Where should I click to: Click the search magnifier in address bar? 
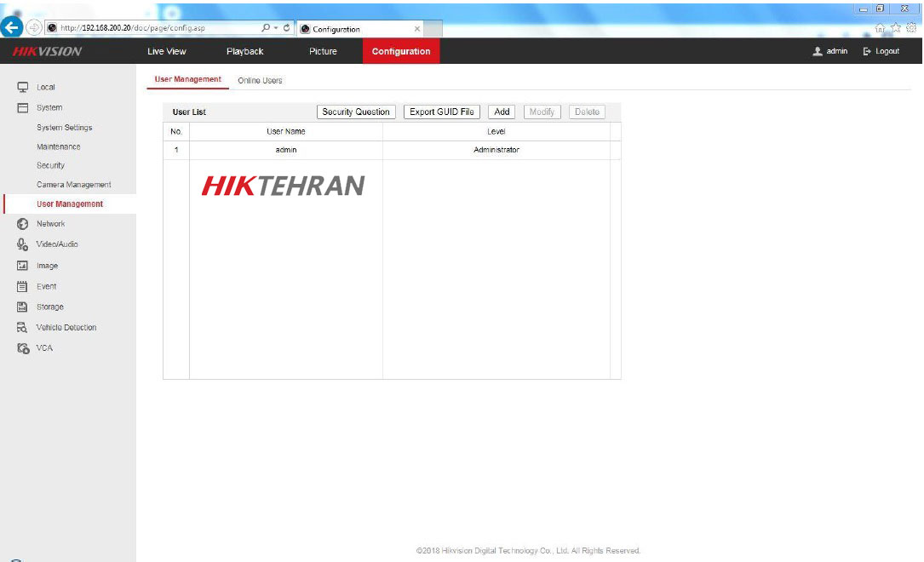click(x=266, y=28)
